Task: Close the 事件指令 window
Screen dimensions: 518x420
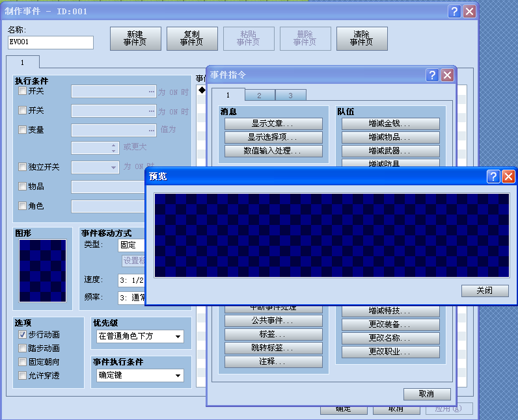Action: [x=447, y=75]
